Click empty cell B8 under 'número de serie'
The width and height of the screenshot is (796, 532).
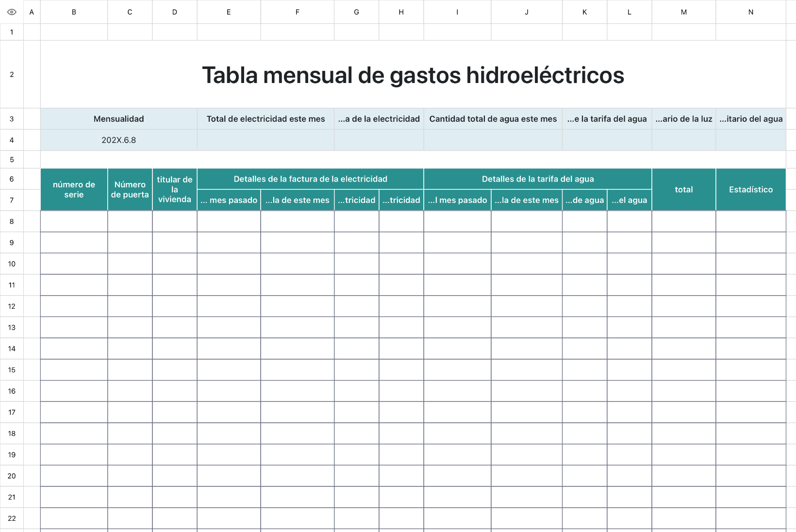tap(74, 221)
